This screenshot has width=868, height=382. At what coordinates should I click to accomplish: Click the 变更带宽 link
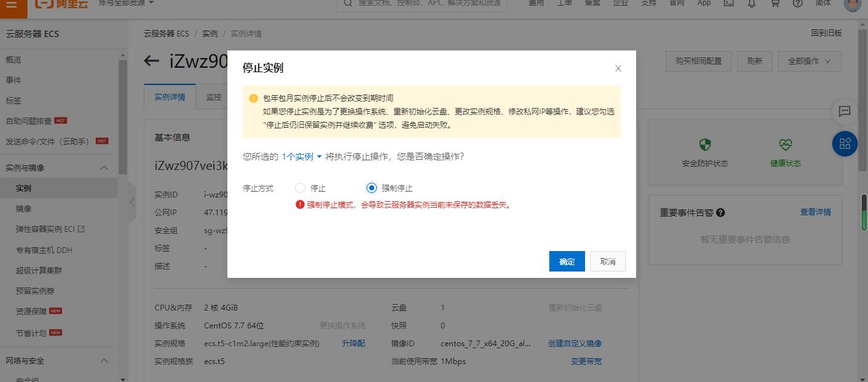pos(586,361)
